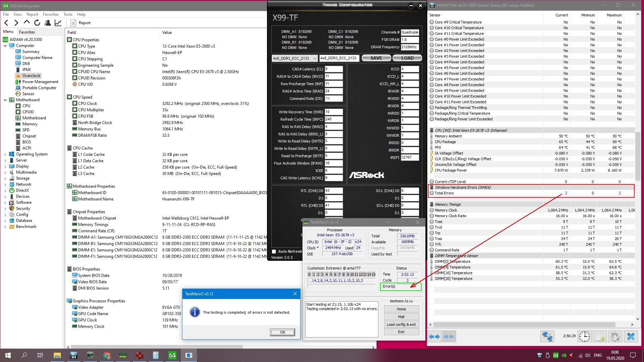
Task: Toggle test number 7 box in TestMem5
Action: tap(339, 275)
